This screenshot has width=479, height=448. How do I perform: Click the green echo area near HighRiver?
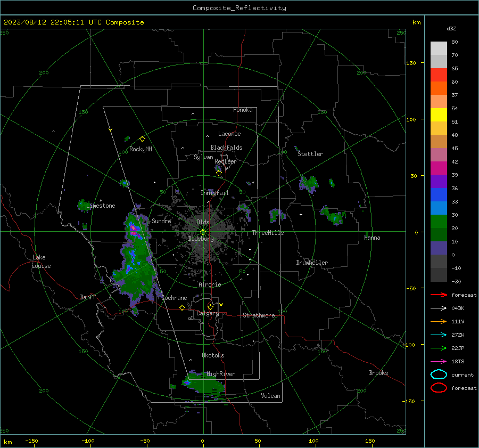point(203,382)
